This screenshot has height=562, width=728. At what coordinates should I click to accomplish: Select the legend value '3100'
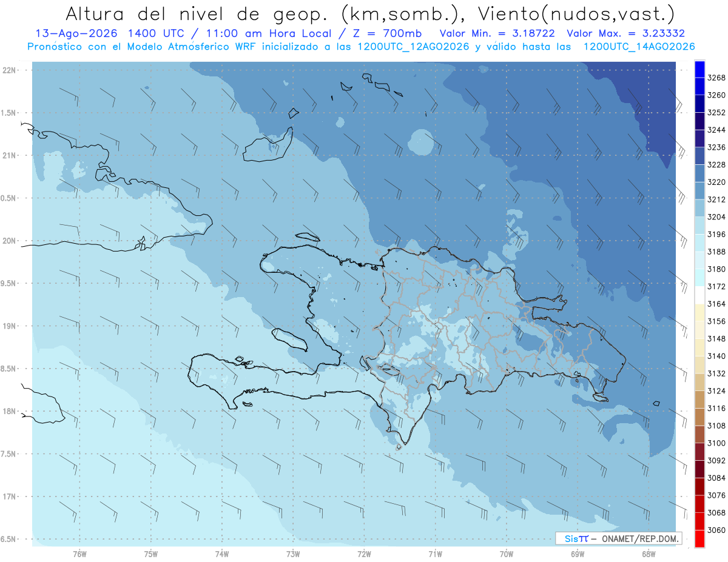716,443
